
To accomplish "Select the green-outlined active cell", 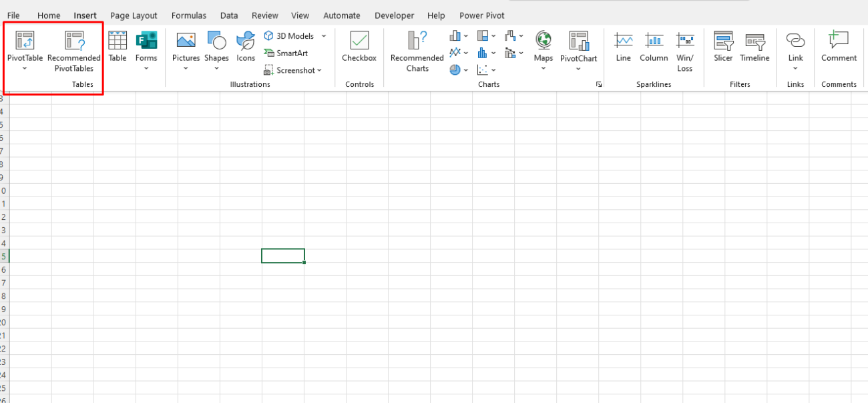I will point(283,256).
